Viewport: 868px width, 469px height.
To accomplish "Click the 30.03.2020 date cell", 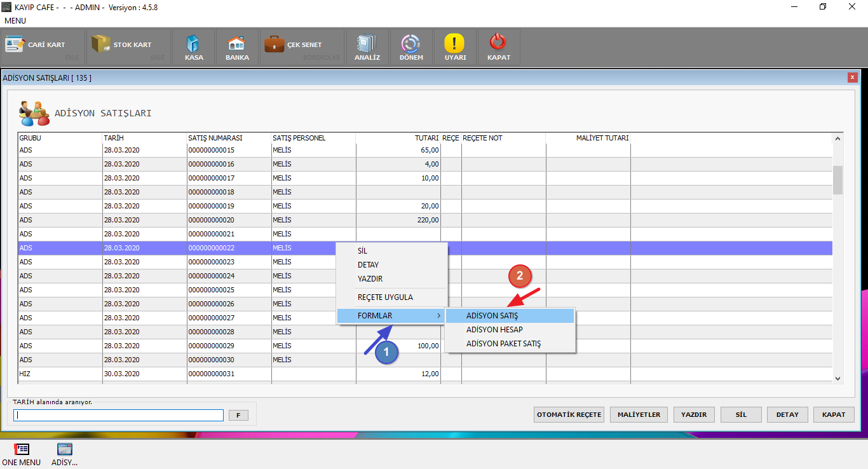I will coord(144,374).
